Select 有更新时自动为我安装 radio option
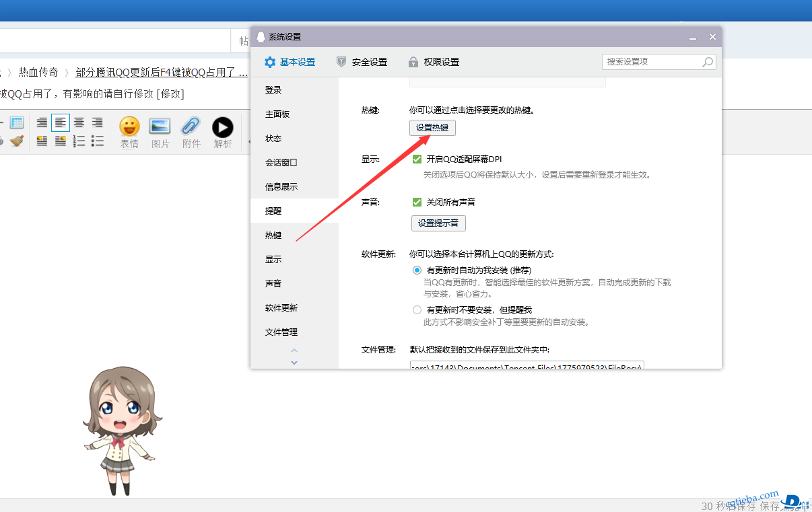 coord(417,270)
